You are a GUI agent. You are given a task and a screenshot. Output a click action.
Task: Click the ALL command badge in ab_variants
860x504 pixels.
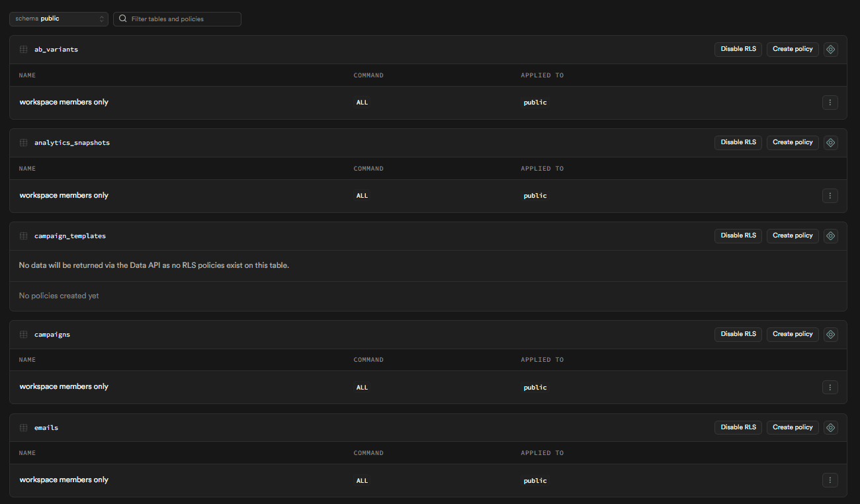[362, 103]
